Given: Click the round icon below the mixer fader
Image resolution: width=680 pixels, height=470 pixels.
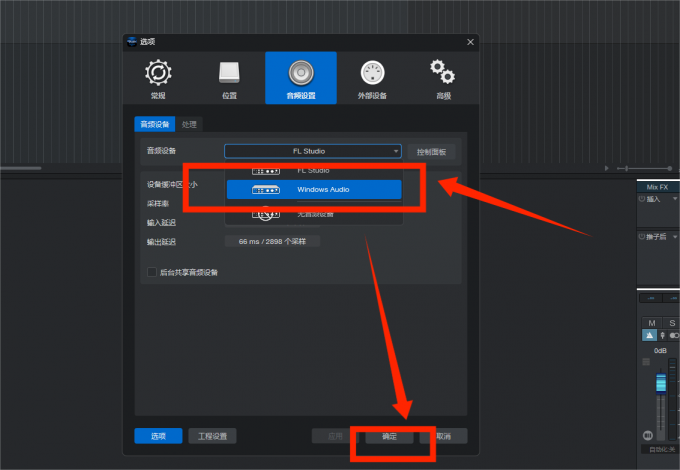Looking at the screenshot, I should click(x=647, y=435).
